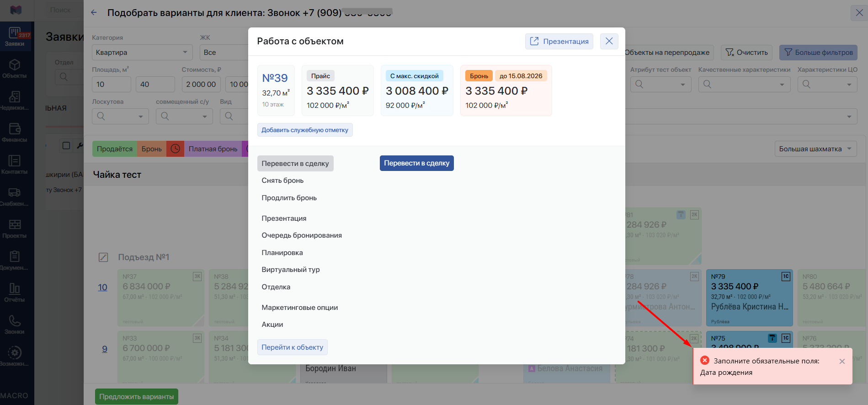Select Презентация item in left menu
The height and width of the screenshot is (405, 868).
[x=284, y=218]
